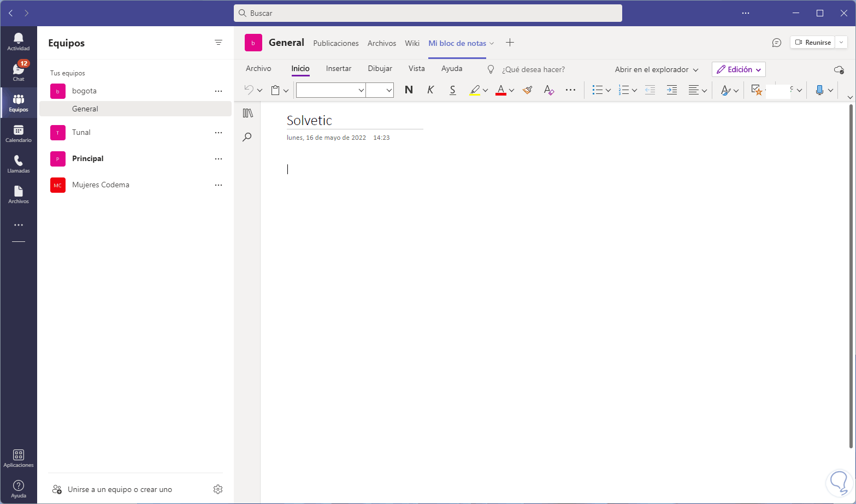Switch to the Dibujar ribbon tab

point(380,69)
